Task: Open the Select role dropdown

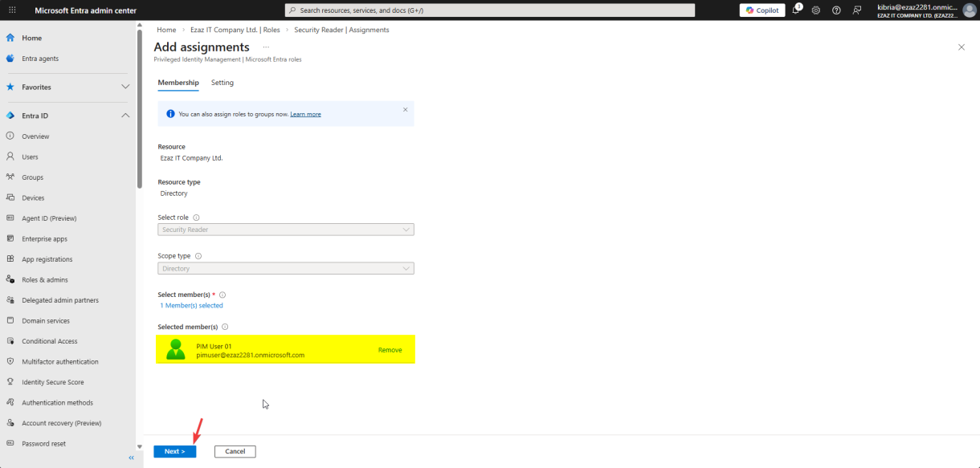Action: click(x=286, y=230)
